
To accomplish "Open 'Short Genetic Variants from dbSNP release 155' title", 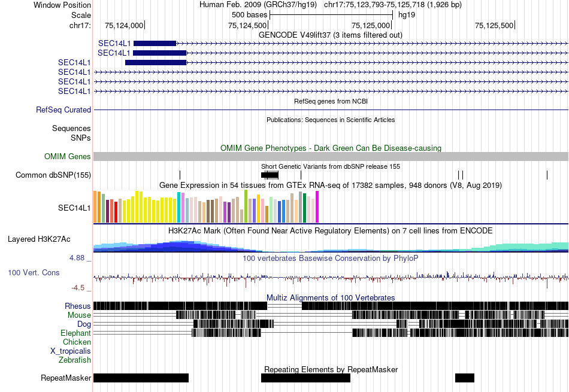I will tap(331, 166).
